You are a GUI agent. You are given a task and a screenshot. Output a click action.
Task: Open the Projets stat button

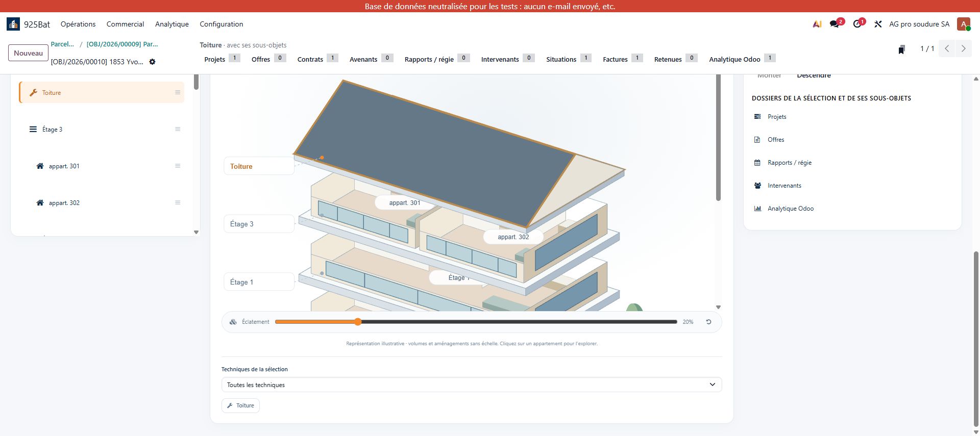coord(222,59)
